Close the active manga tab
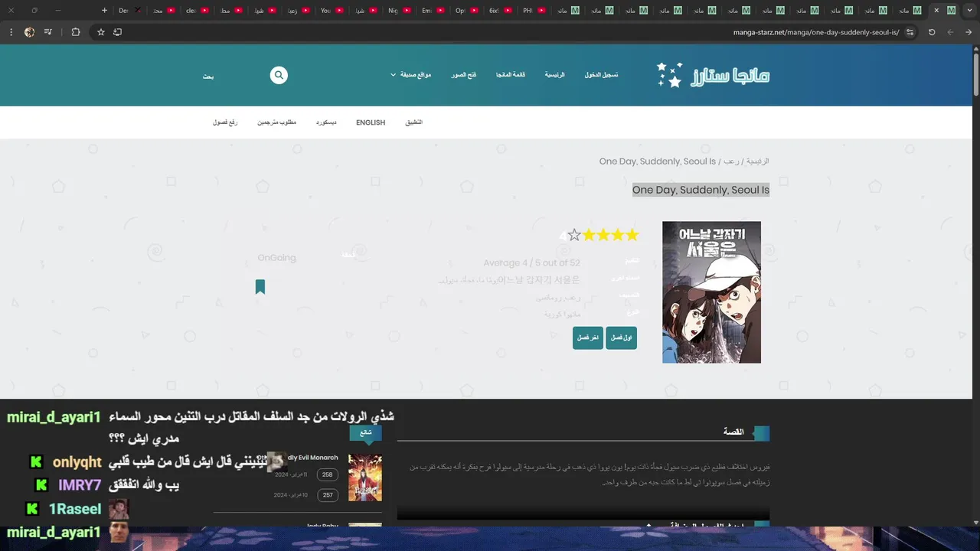 [936, 11]
